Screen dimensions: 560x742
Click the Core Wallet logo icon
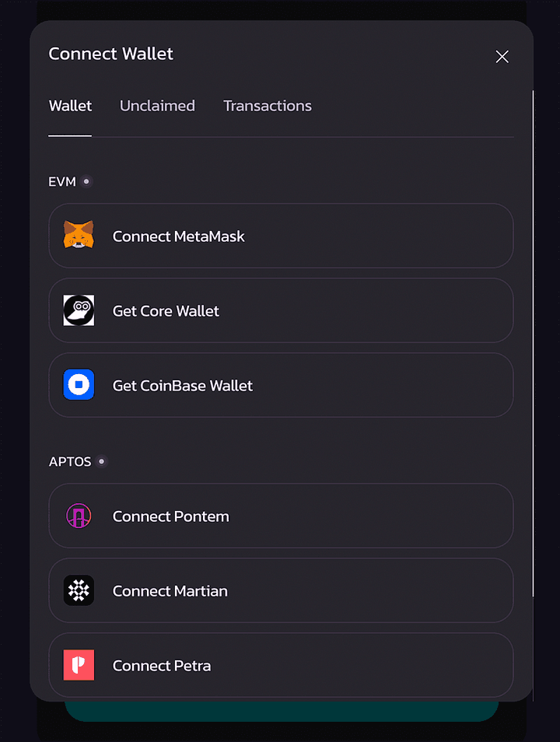(79, 310)
